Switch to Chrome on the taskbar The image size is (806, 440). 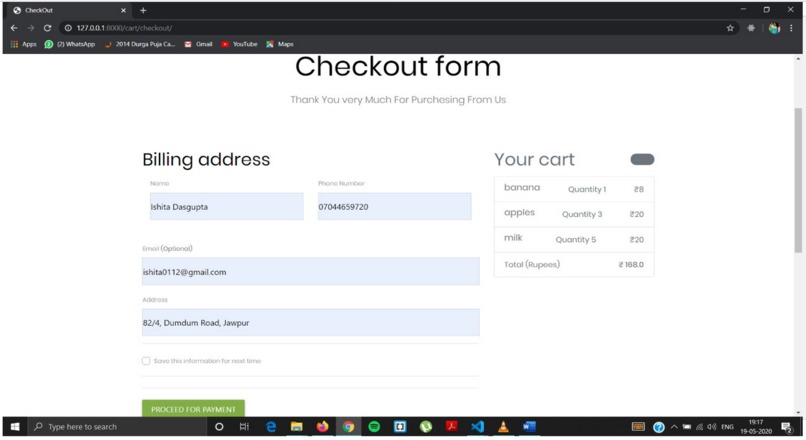tap(349, 427)
